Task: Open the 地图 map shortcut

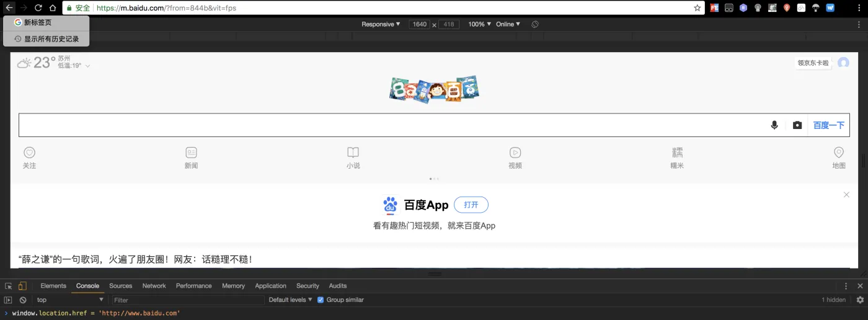Action: (x=839, y=158)
